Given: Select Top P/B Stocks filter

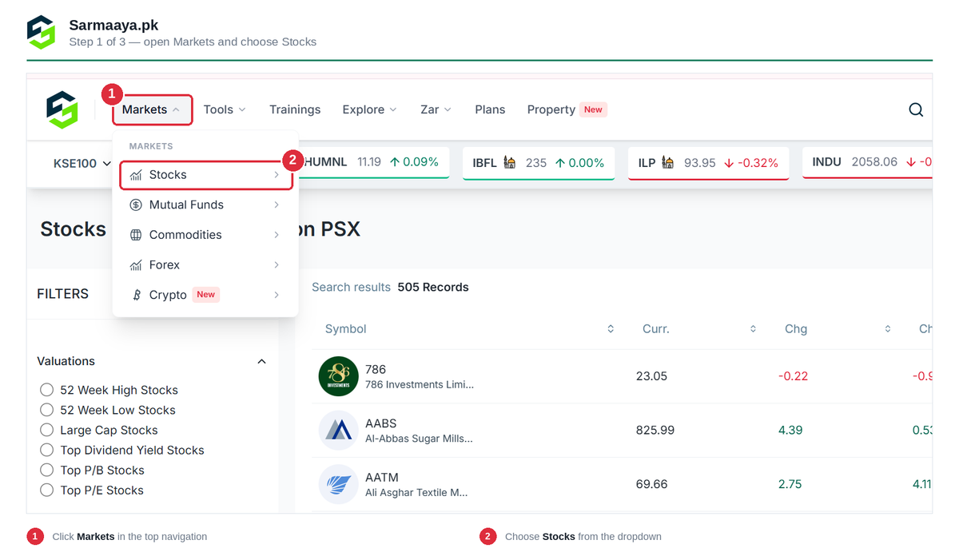Looking at the screenshot, I should coord(46,470).
